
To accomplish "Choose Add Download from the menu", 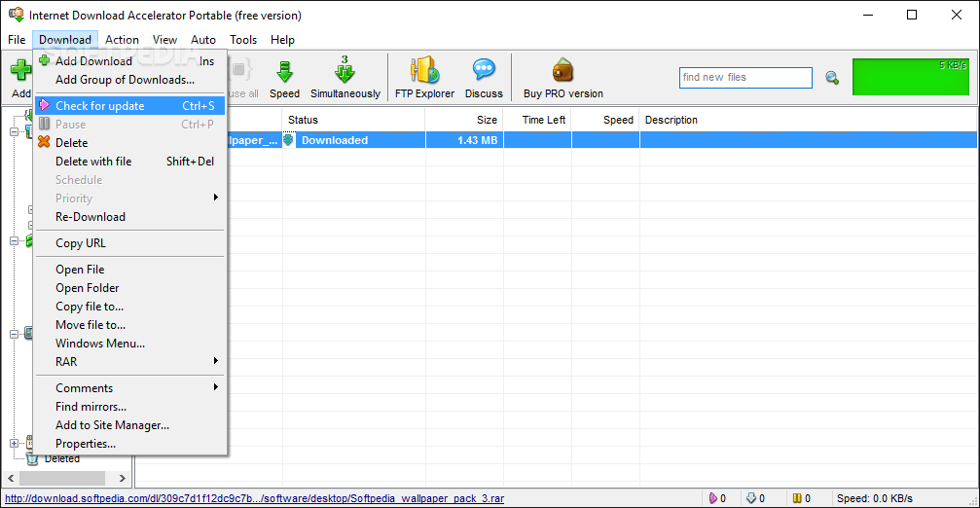I will pos(130,61).
